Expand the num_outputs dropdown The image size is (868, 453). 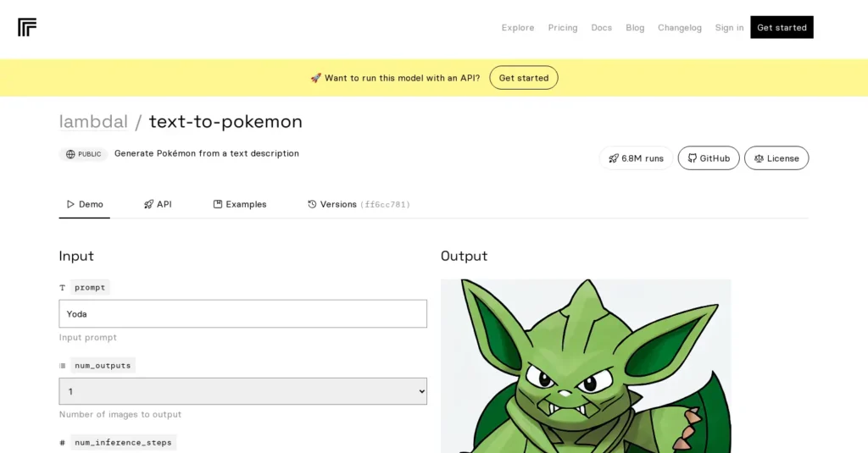(242, 391)
